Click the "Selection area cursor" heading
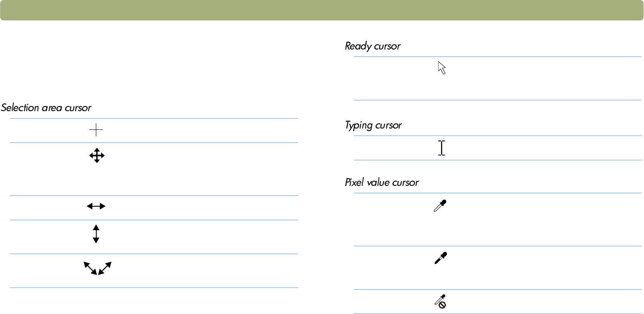 [46, 108]
